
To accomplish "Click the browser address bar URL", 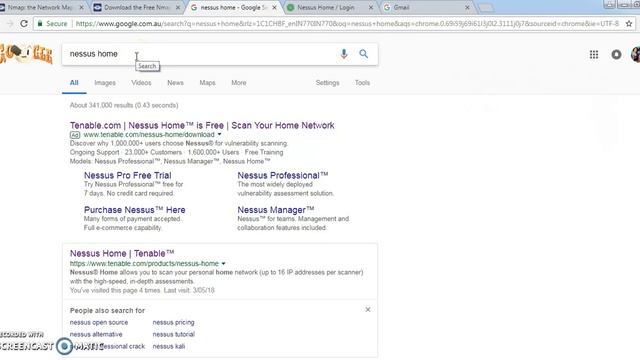I will point(347,24).
